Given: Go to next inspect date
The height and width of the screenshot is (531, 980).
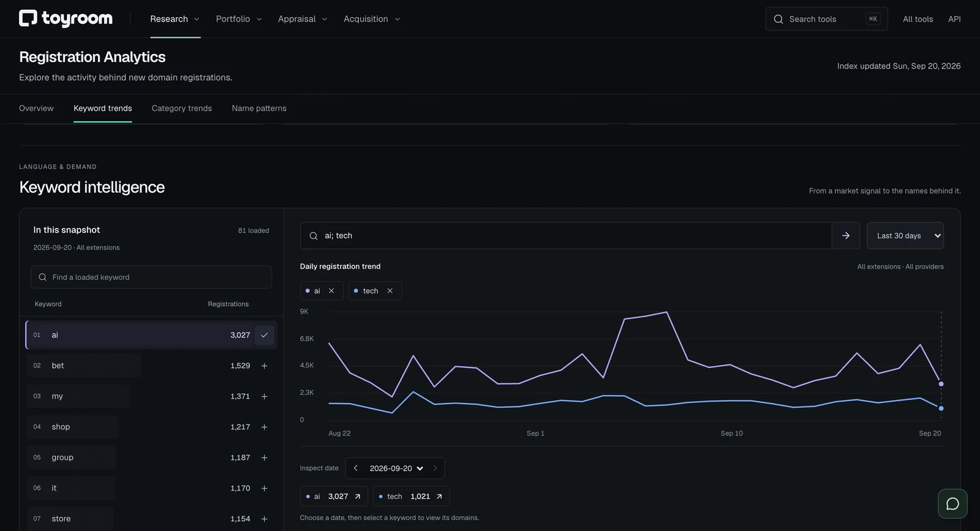Looking at the screenshot, I should coord(435,469).
